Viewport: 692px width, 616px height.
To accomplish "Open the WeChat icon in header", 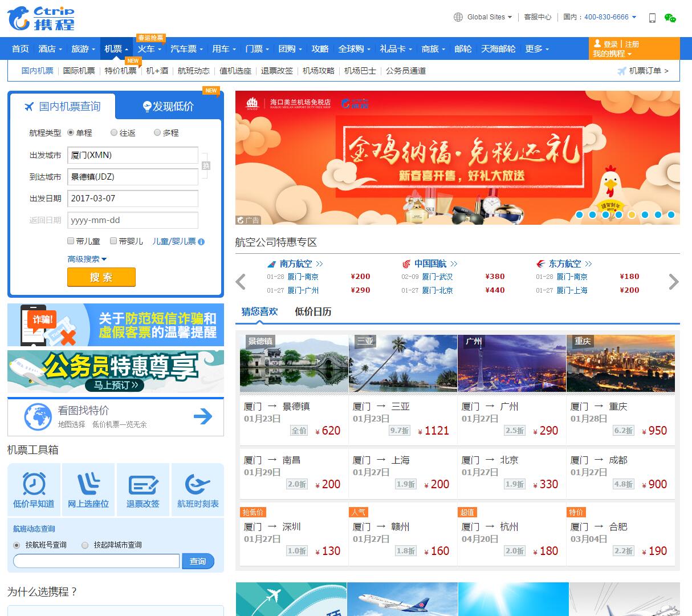I will point(670,18).
